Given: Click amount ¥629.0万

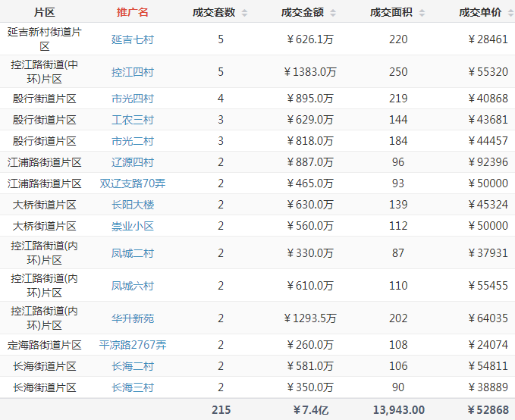Looking at the screenshot, I should [x=310, y=120].
